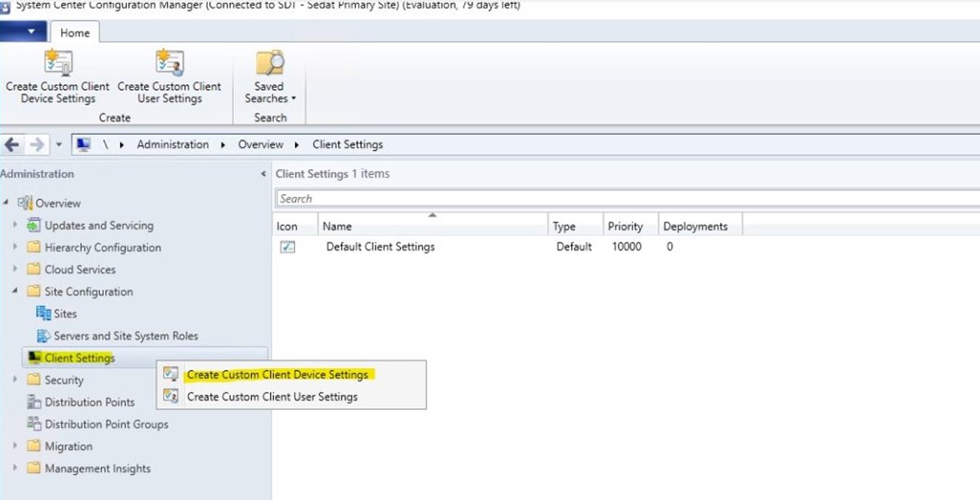The height and width of the screenshot is (500, 980).
Task: Select the Default Client Settings row
Action: pyautogui.click(x=627, y=247)
